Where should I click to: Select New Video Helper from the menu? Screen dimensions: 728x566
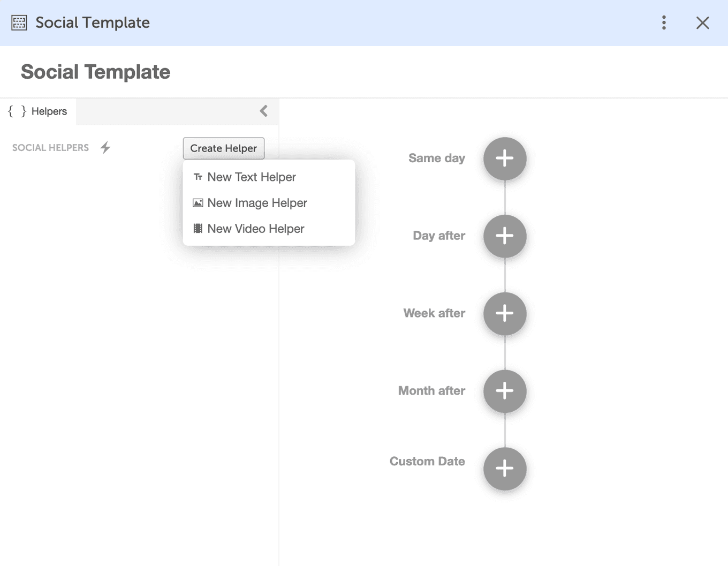tap(255, 228)
